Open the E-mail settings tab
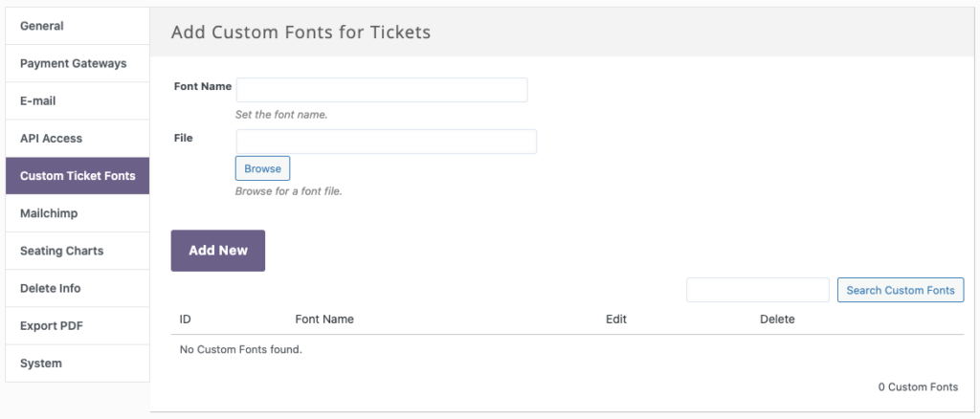Image resolution: width=980 pixels, height=419 pixels. pos(78,101)
